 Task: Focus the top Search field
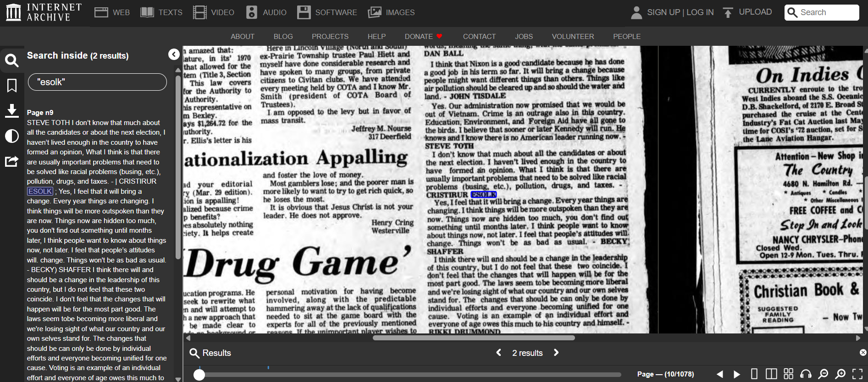(x=822, y=12)
